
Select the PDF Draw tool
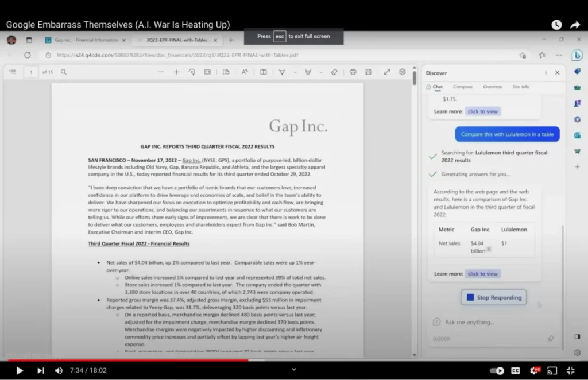click(282, 72)
